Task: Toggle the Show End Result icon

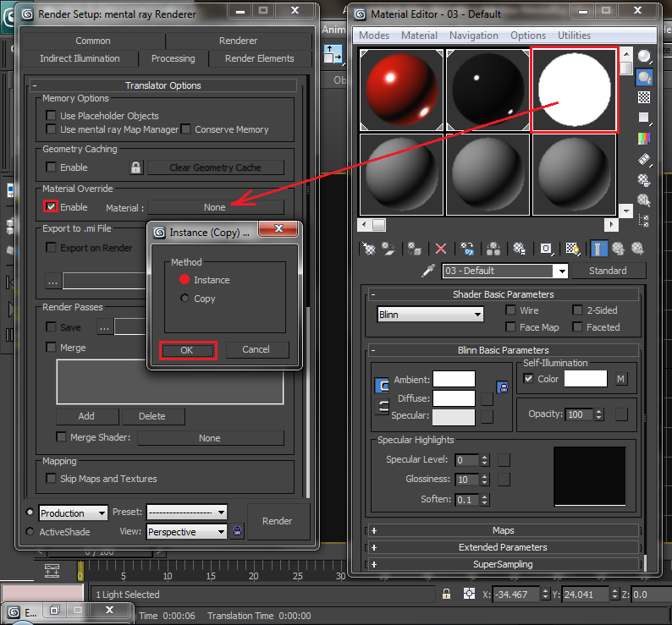Action: [599, 249]
